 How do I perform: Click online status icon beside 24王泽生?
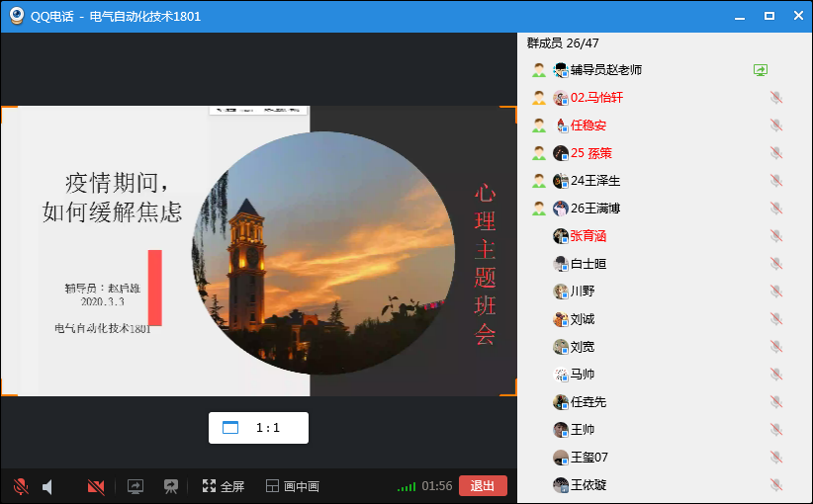pos(539,181)
